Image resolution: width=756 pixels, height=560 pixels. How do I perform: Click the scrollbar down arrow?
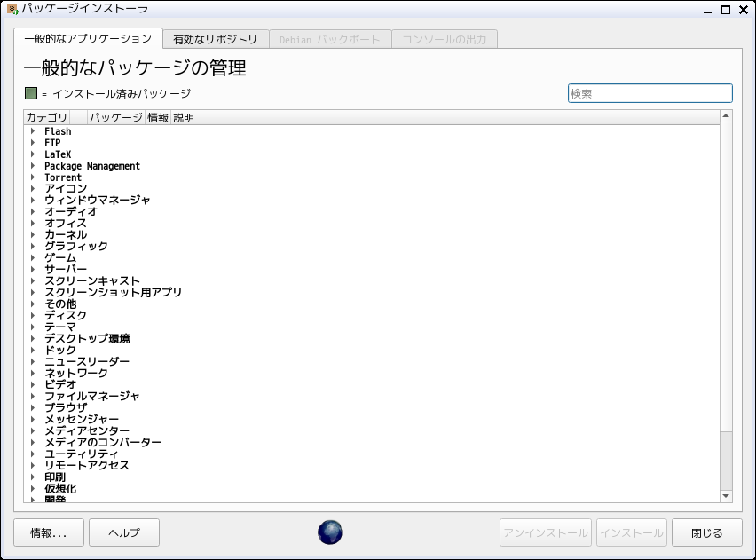point(726,496)
